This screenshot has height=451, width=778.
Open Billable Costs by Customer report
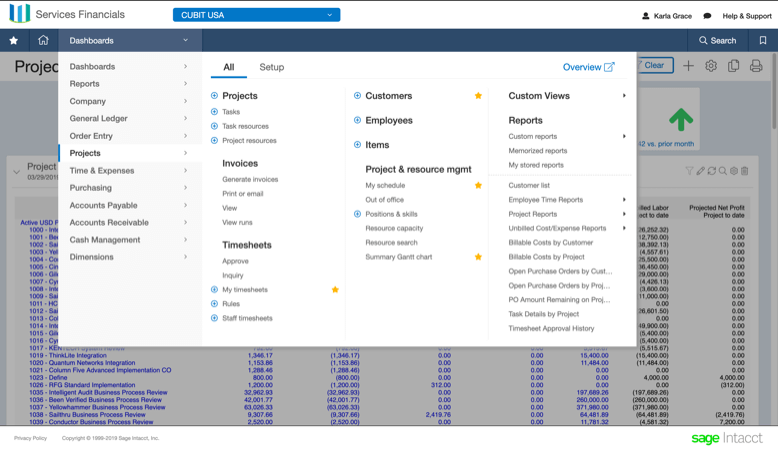tap(551, 243)
